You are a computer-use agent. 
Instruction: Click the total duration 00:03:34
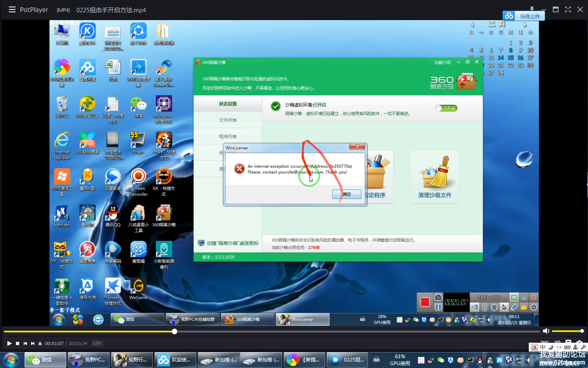click(x=78, y=343)
